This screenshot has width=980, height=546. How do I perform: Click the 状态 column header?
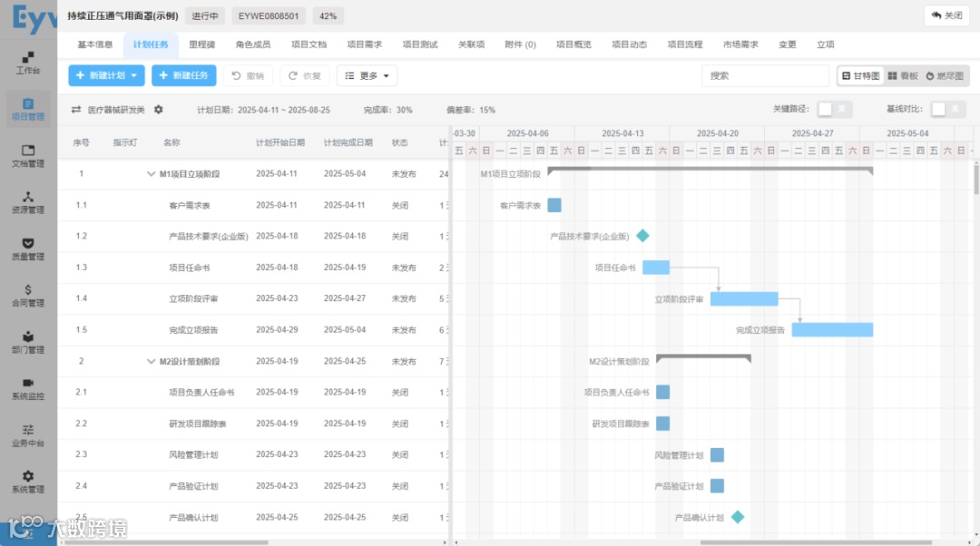point(399,142)
